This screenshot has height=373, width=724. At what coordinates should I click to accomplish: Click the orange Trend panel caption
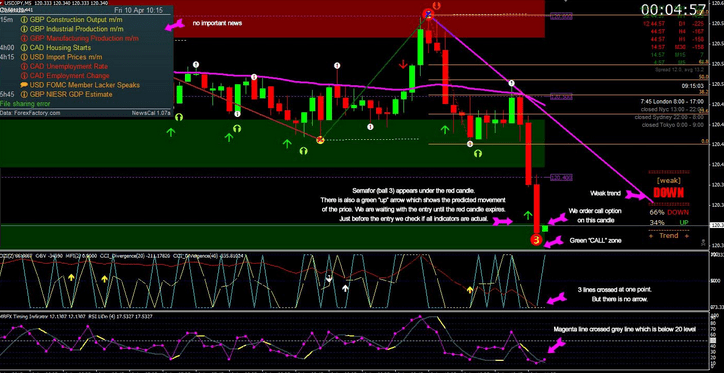tap(669, 235)
